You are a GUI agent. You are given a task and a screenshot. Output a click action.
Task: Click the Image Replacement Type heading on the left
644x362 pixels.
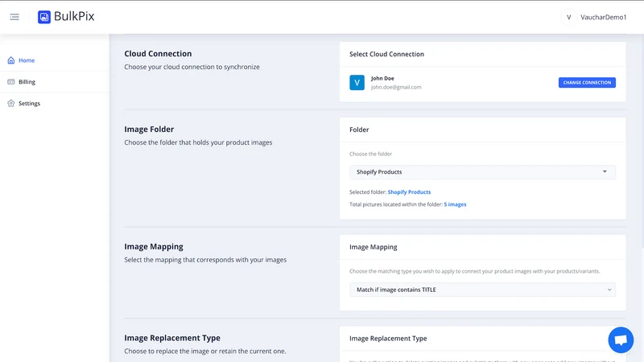point(172,338)
